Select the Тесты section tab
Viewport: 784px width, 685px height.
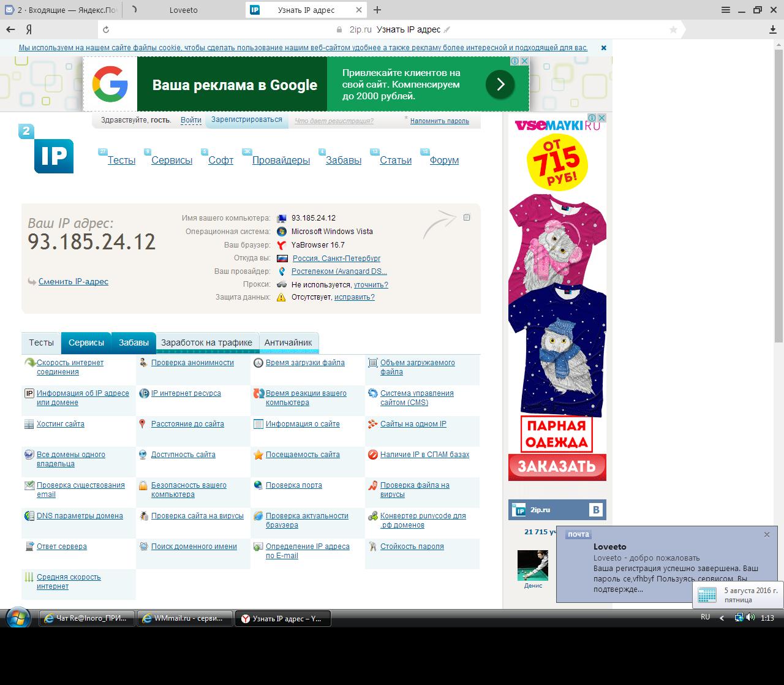(41, 342)
